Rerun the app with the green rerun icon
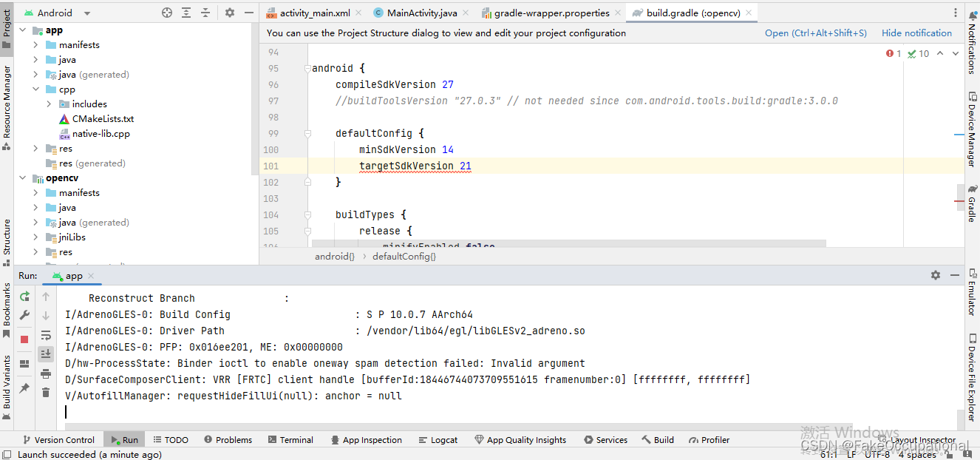The width and height of the screenshot is (980, 460). 24,297
